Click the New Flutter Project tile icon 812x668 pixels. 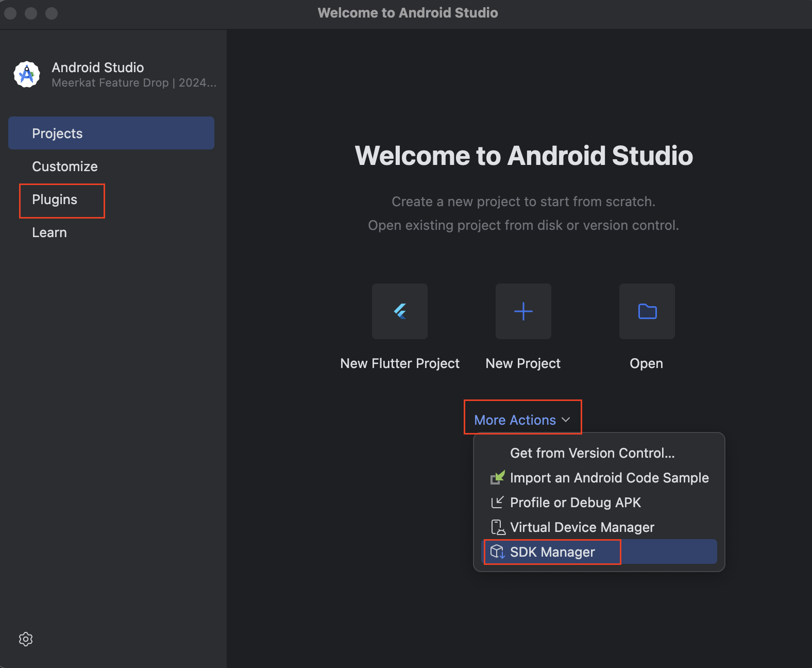pos(400,311)
